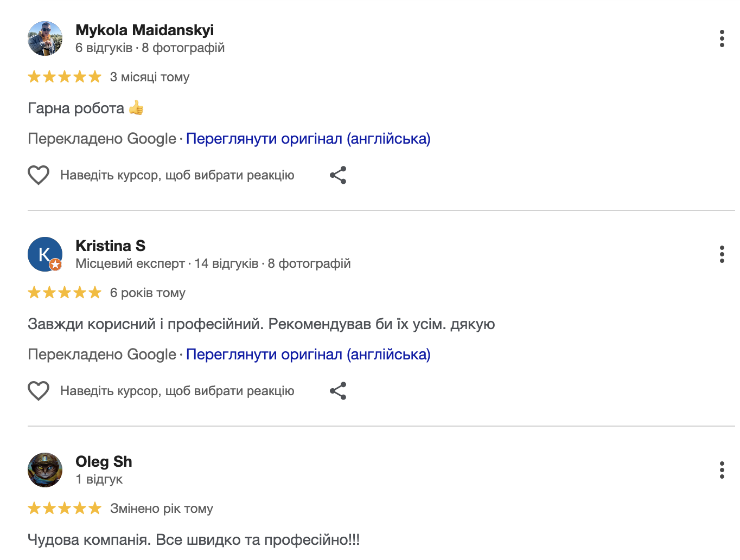
Task: Share Mykola Maidanskyi's review
Action: tap(338, 175)
